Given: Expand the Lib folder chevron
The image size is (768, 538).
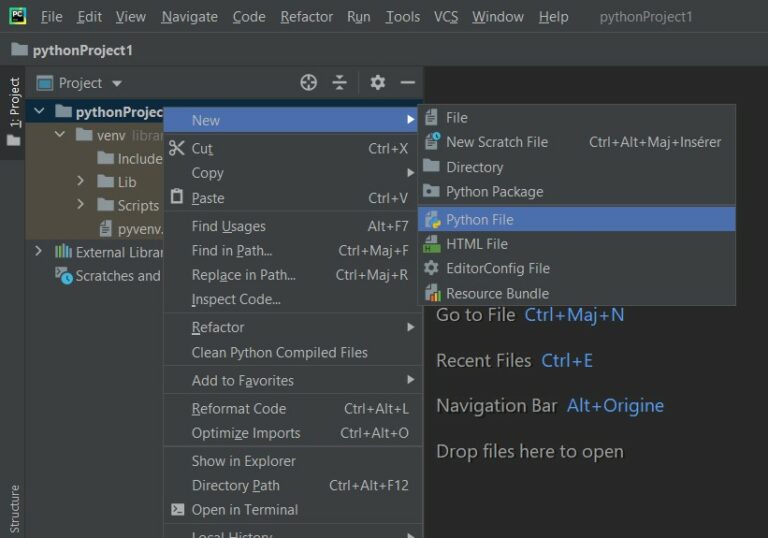Looking at the screenshot, I should click(80, 181).
